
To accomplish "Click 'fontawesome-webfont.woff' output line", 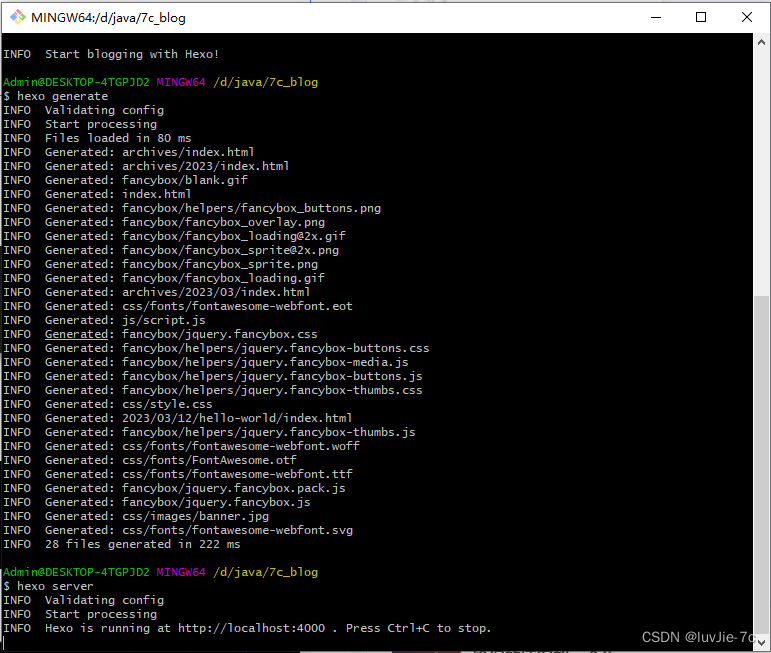I will [x=181, y=446].
